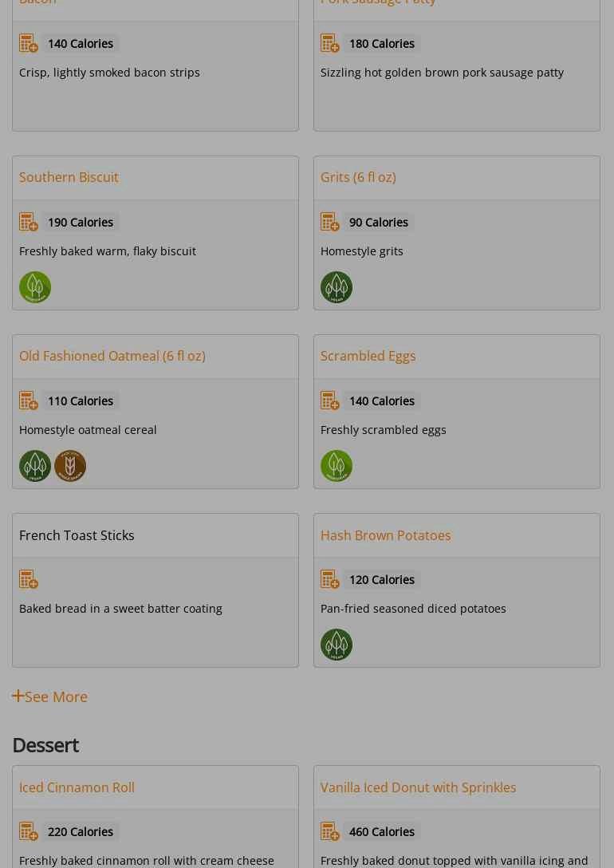Click the calculator icon beside Grits calories
Screen dimensions: 614x868
pos(330,222)
